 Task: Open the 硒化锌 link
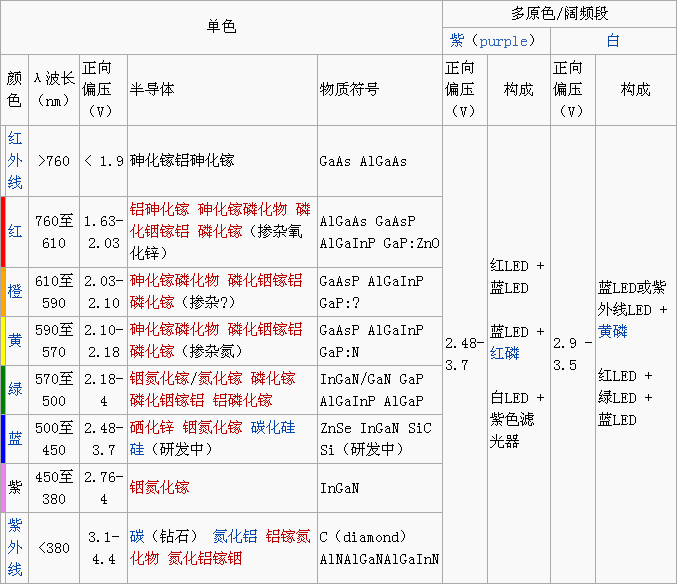pos(152,427)
